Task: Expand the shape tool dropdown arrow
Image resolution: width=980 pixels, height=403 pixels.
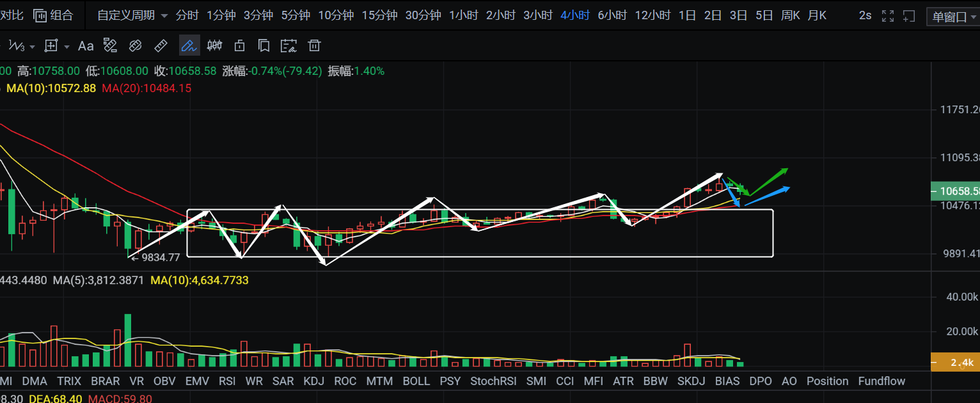Action: pos(67,47)
